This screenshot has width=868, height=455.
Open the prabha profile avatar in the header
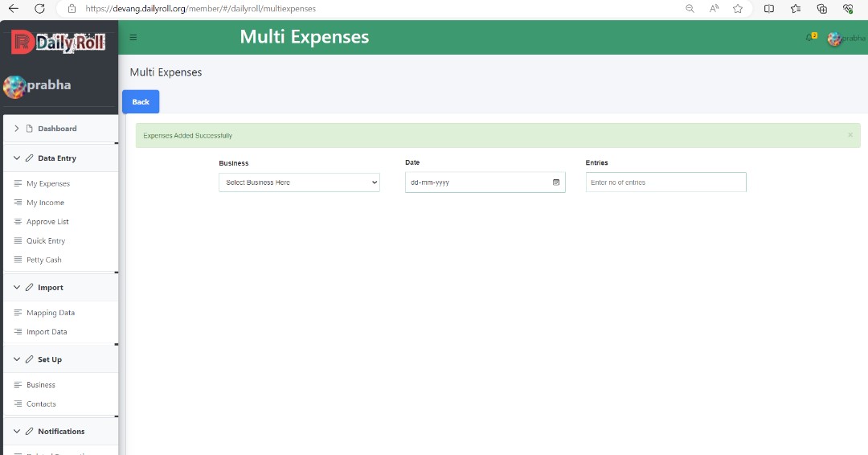pos(834,39)
